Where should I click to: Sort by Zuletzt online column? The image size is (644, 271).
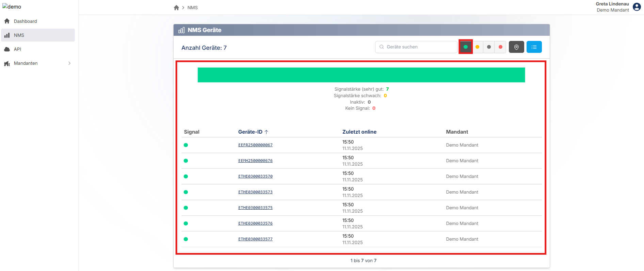coord(359,132)
